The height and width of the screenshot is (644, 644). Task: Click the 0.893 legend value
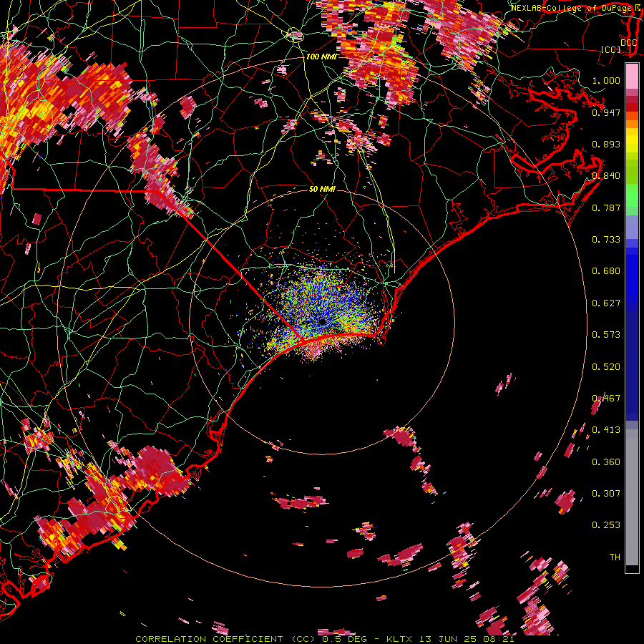(x=606, y=144)
